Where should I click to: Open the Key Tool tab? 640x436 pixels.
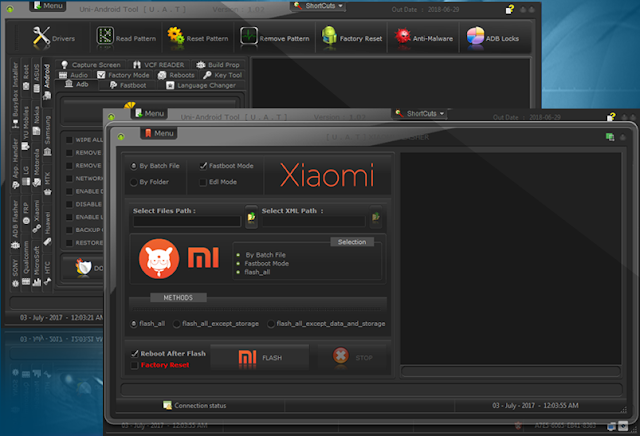click(222, 75)
